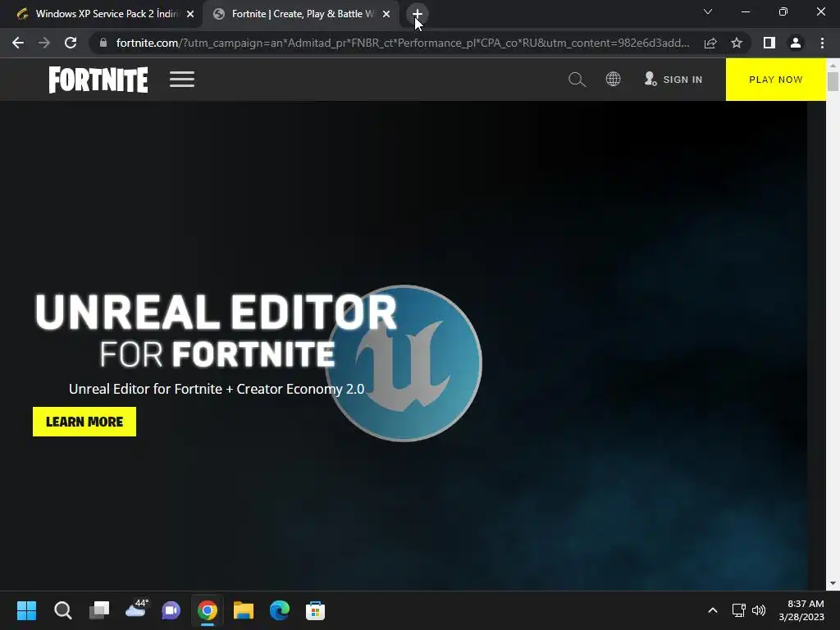Show hidden system tray icons
The image size is (840, 630).
(x=713, y=610)
